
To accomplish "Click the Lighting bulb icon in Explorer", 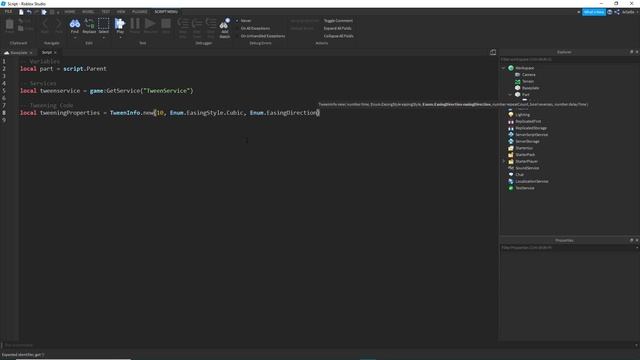I will [x=511, y=115].
